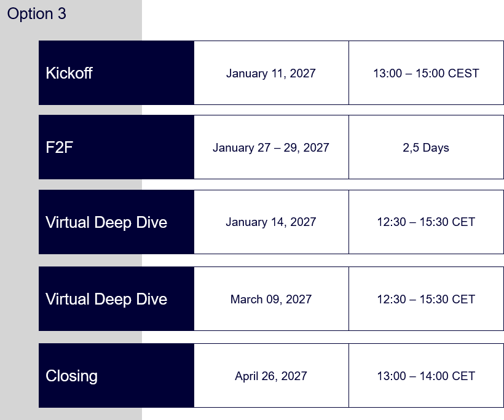The height and width of the screenshot is (420, 504).
Task: Select the 12:30 – 15:30 CET cell beside January 14
Action: pyautogui.click(x=426, y=222)
